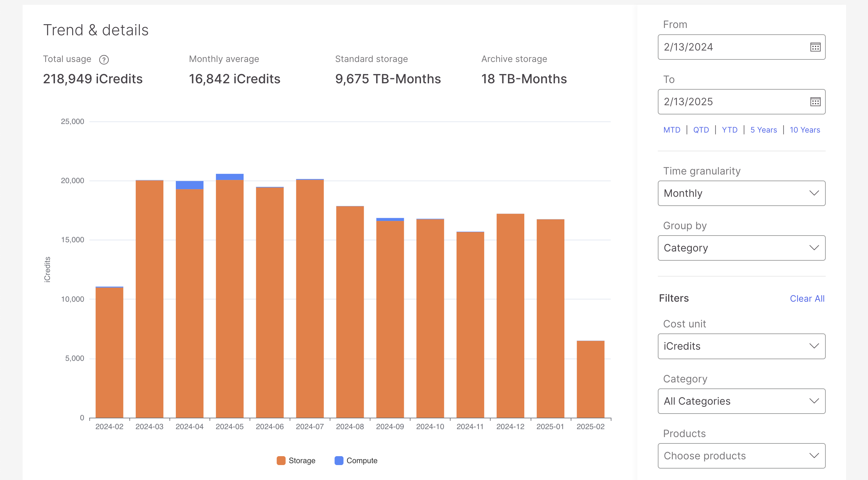Open the Cost unit iCredits dropdown

[x=741, y=346]
